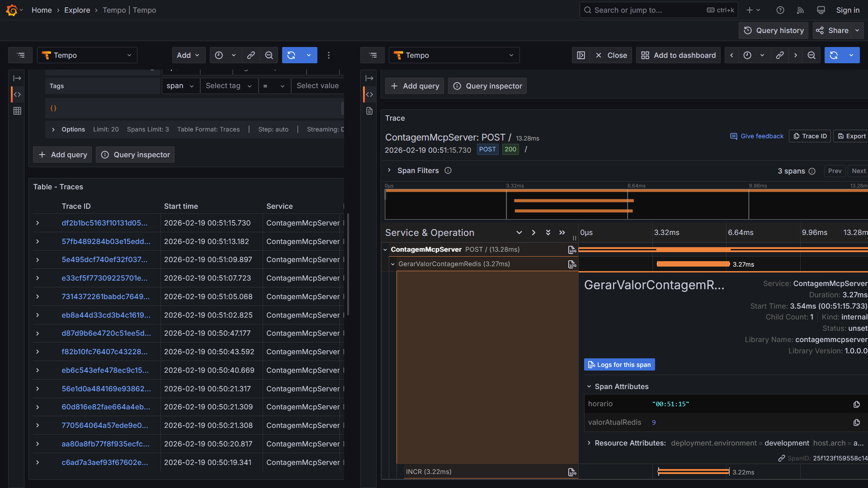The image size is (868, 488).
Task: Open the Grafana logo home menu
Action: 12,10
